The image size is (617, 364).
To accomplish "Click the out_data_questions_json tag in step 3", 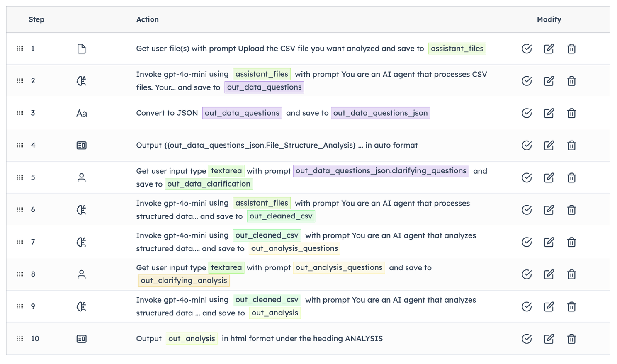I will [380, 113].
